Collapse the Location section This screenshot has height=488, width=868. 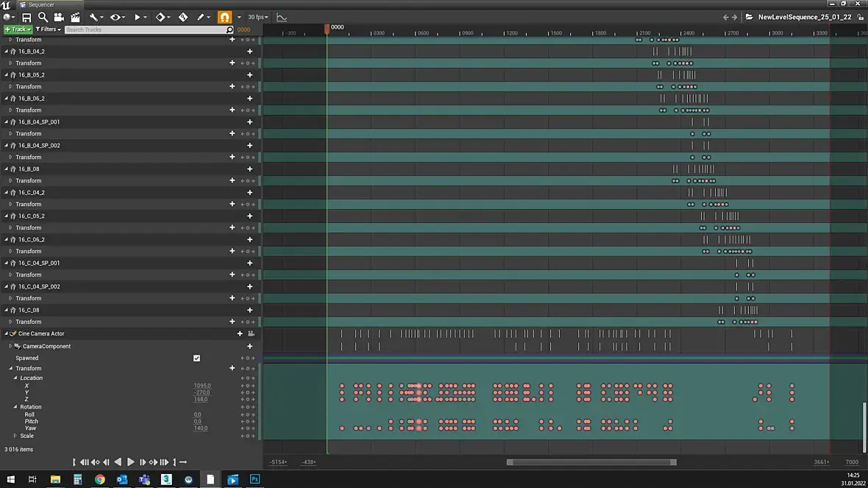[x=15, y=378]
